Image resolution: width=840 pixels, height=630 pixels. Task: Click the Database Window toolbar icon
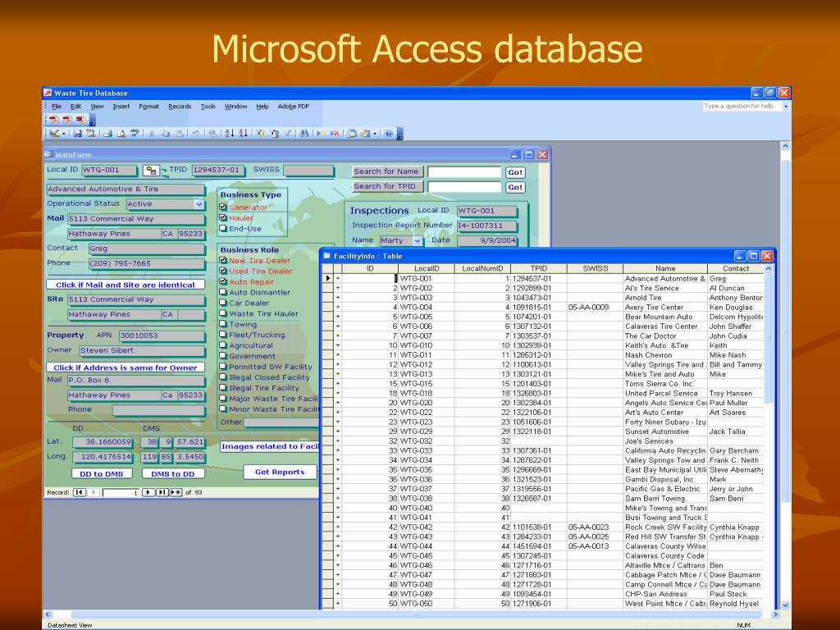[352, 134]
